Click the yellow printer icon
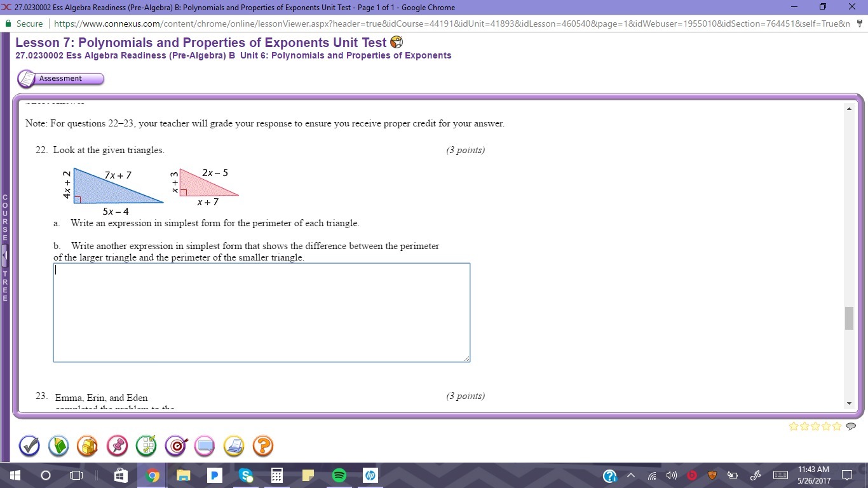 [234, 446]
